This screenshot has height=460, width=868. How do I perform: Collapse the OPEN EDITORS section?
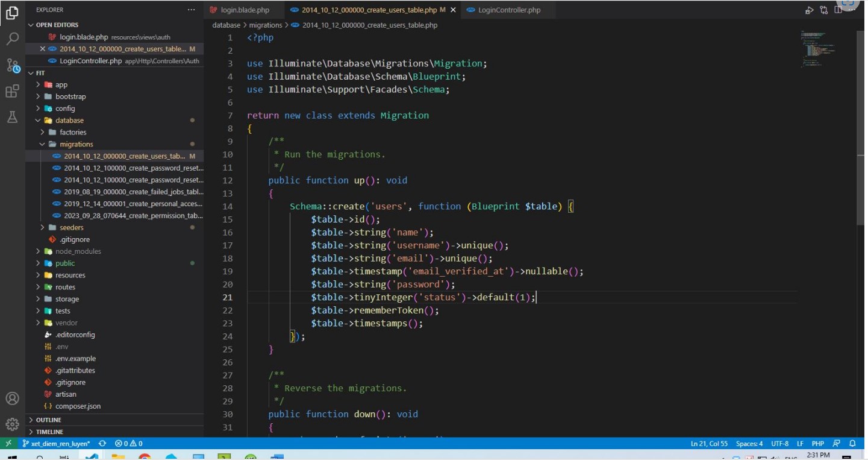pos(57,25)
